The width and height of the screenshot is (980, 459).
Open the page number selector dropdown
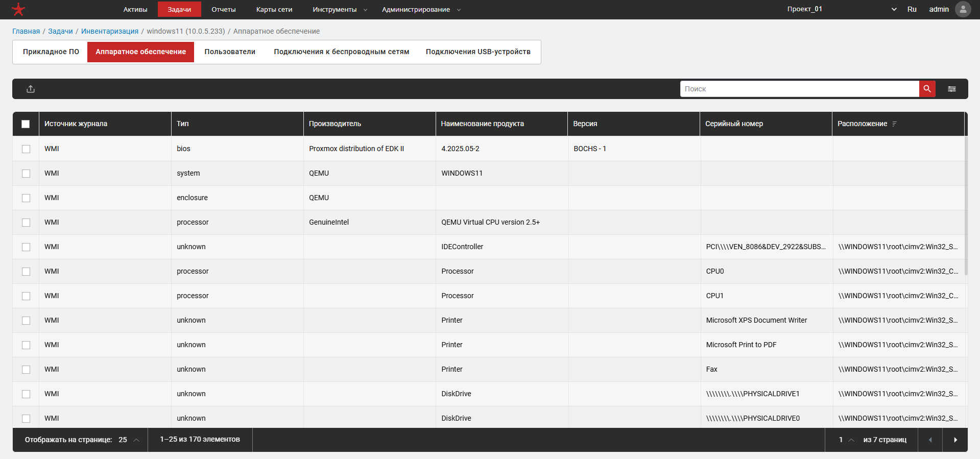tap(846, 440)
